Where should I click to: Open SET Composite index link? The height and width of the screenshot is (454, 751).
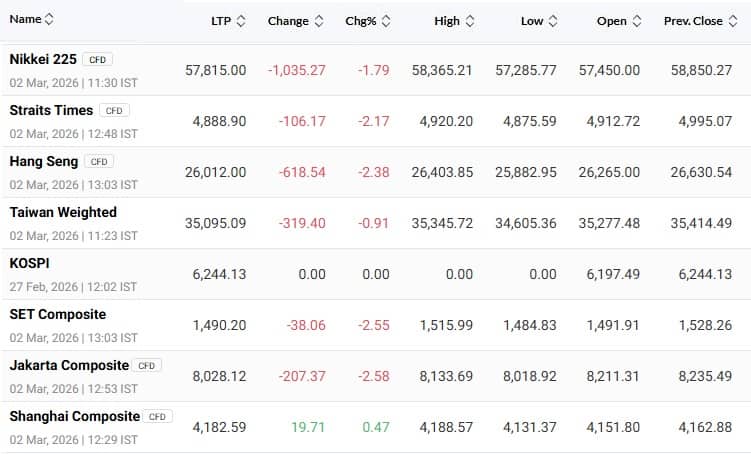point(58,314)
